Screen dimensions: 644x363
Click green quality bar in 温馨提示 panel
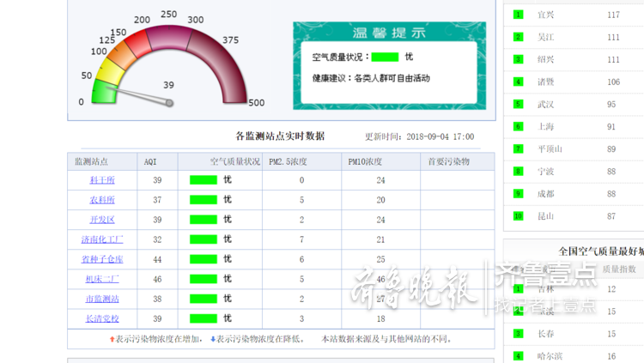[x=385, y=57]
